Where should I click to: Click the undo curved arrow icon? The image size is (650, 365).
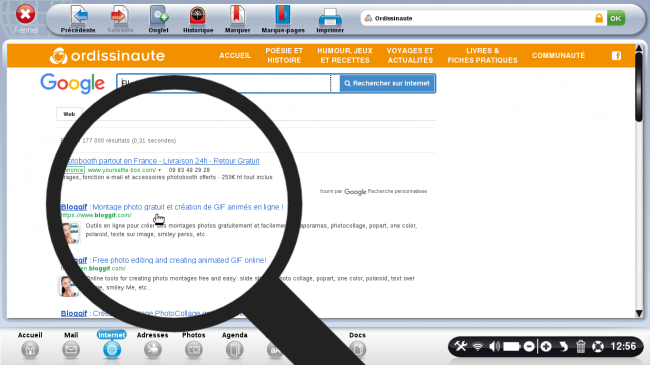[x=563, y=346]
